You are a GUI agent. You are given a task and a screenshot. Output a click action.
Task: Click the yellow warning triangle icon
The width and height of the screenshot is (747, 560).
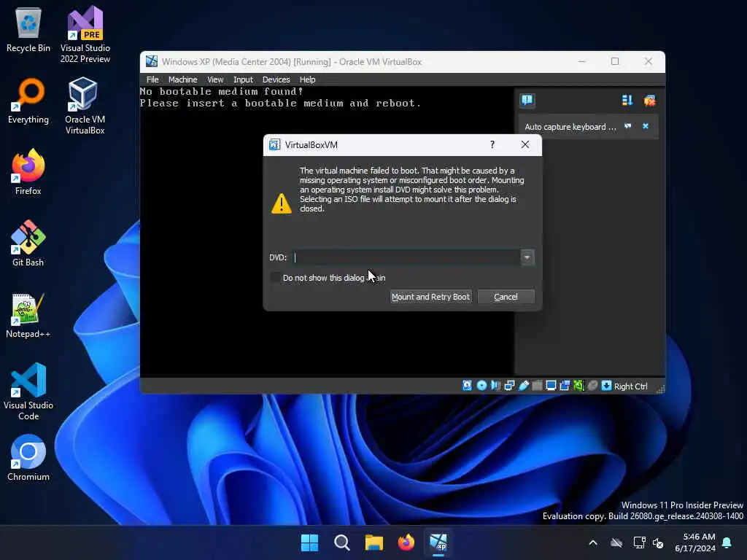282,204
